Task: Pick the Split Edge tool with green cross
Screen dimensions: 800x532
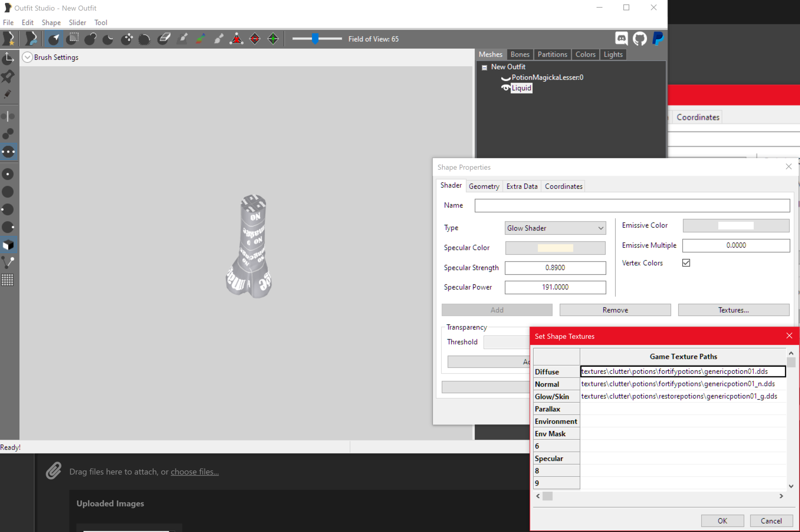Action: tap(273, 39)
